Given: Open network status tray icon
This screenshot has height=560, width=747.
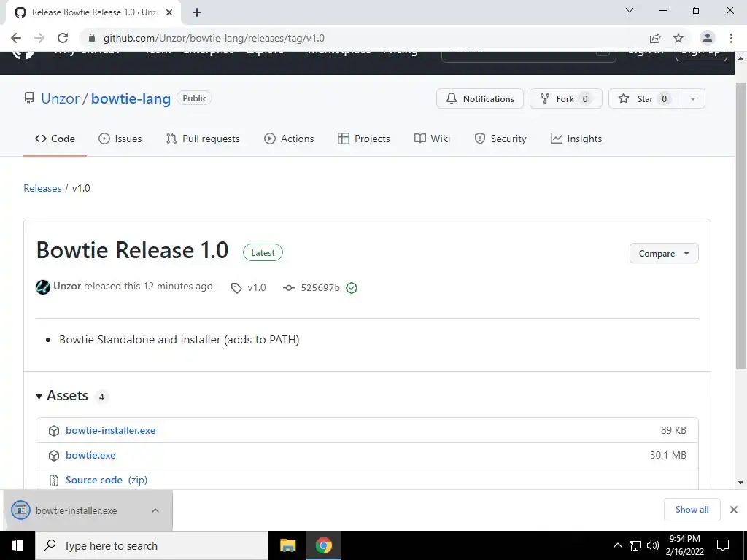Looking at the screenshot, I should [635, 545].
